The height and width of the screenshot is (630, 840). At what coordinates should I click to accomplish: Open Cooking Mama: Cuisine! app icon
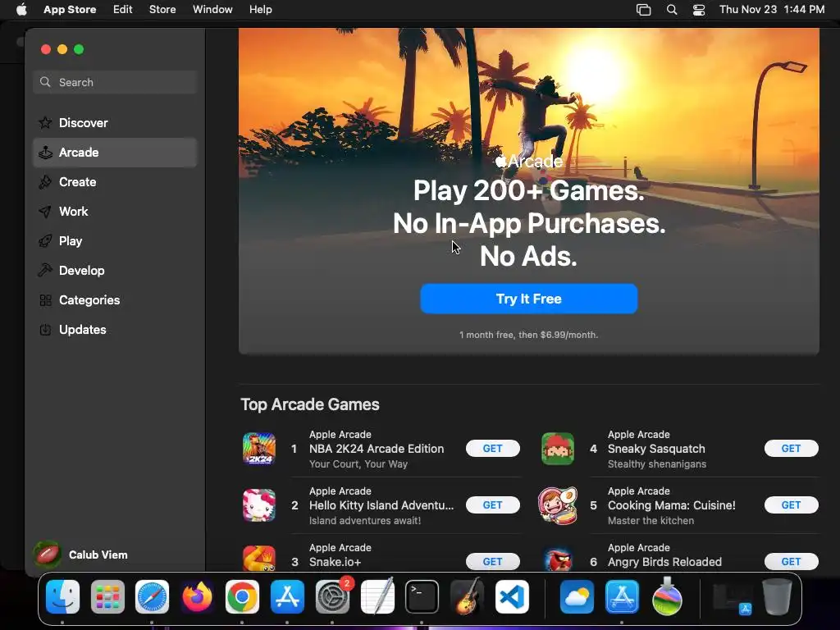pyautogui.click(x=558, y=505)
